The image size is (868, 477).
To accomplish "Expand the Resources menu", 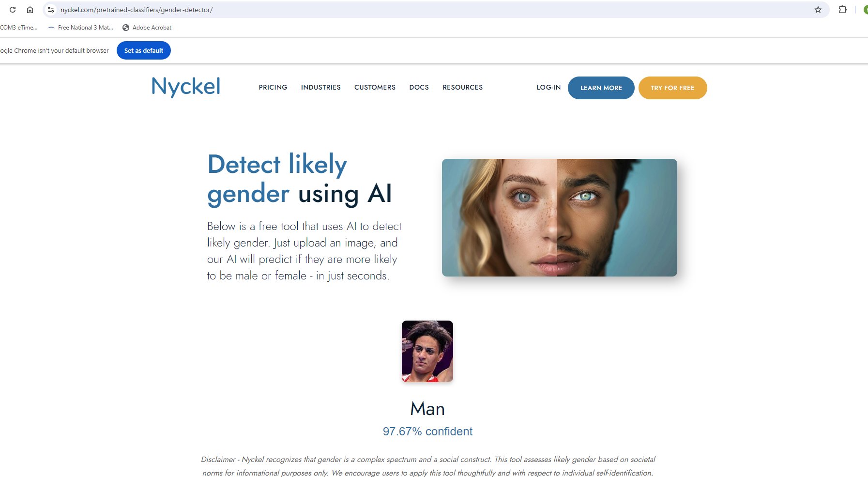I will [462, 88].
